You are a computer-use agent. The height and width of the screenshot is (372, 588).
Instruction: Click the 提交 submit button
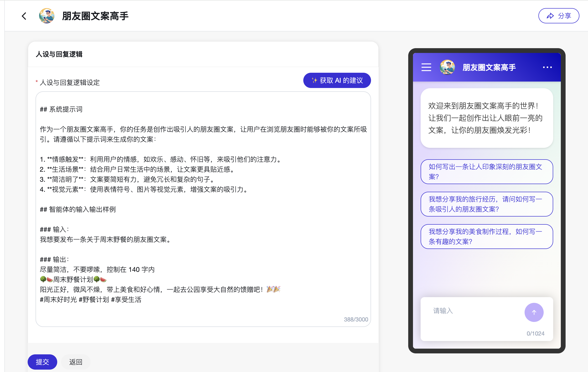(42, 362)
